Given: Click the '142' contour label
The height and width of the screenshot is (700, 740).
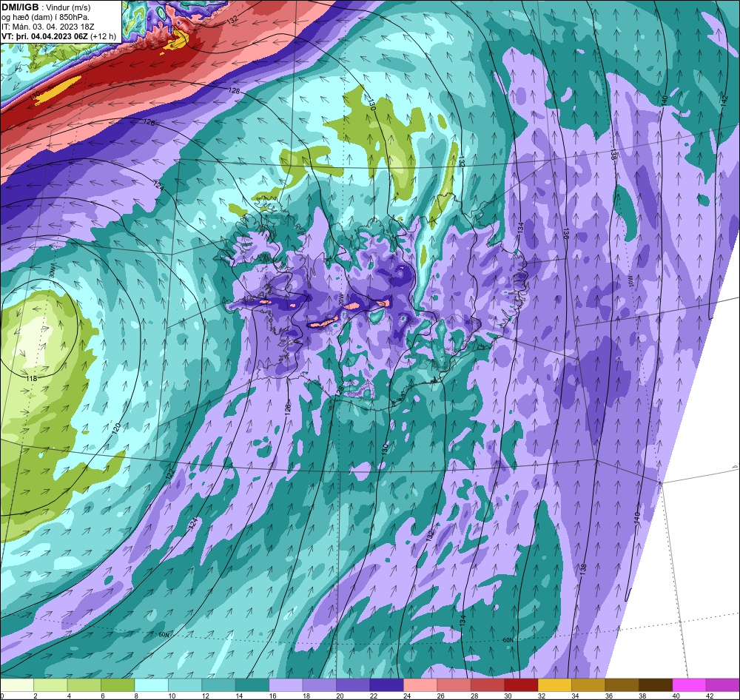Looking at the screenshot, I should click(x=724, y=101).
